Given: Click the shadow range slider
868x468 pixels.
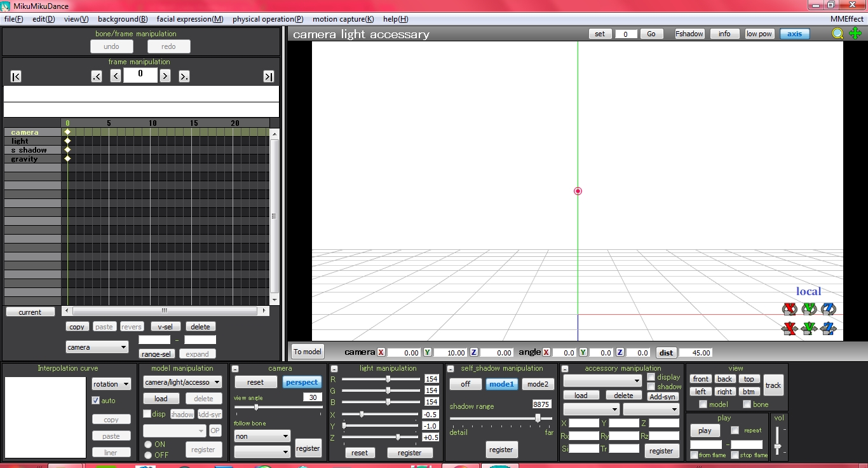Looking at the screenshot, I should pyautogui.click(x=501, y=418).
